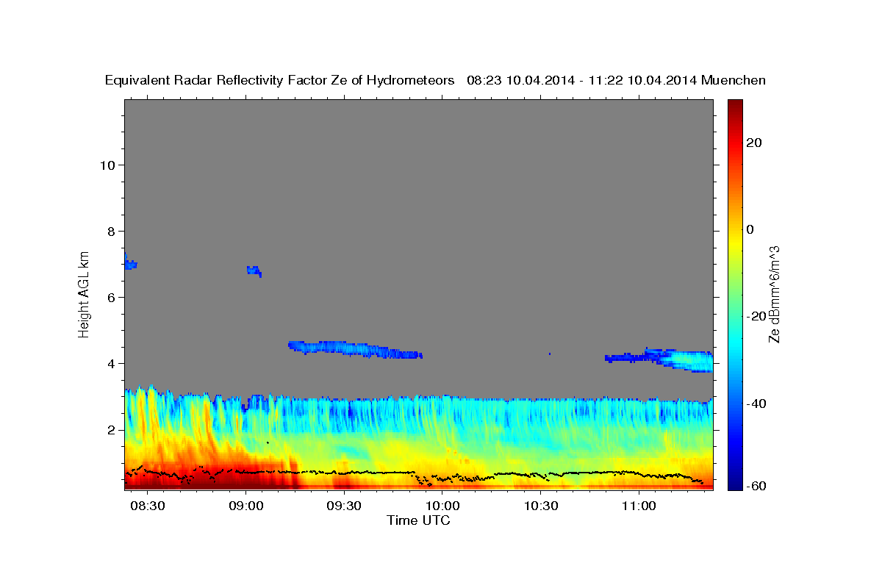Click the colorbar label '-40'
The width and height of the screenshot is (882, 588).
point(756,404)
